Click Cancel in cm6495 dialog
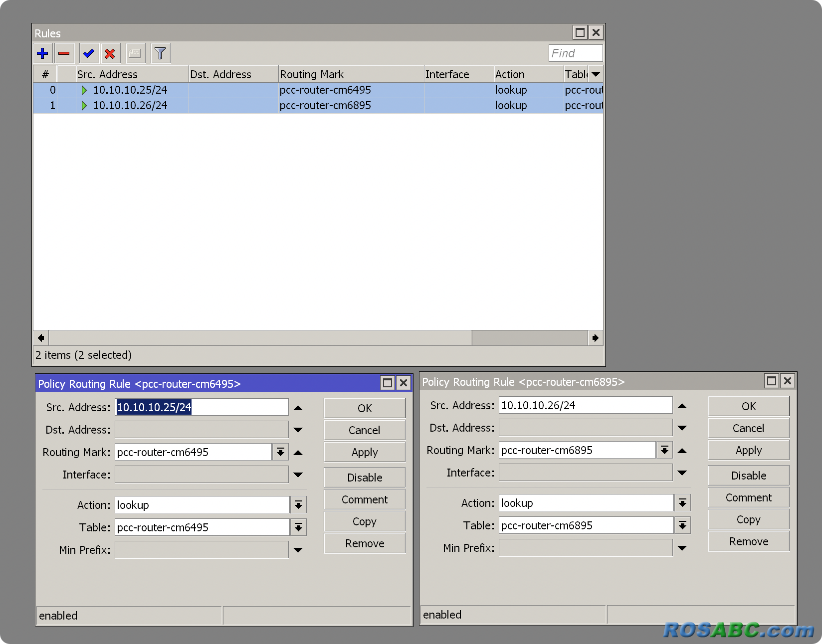The image size is (822, 644). click(x=365, y=430)
